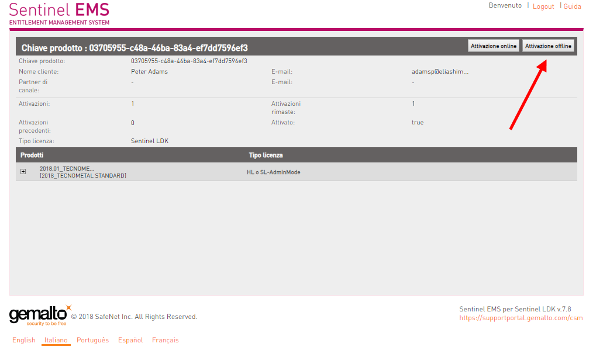Switch language to English
This screenshot has width=610, height=364.
point(24,340)
